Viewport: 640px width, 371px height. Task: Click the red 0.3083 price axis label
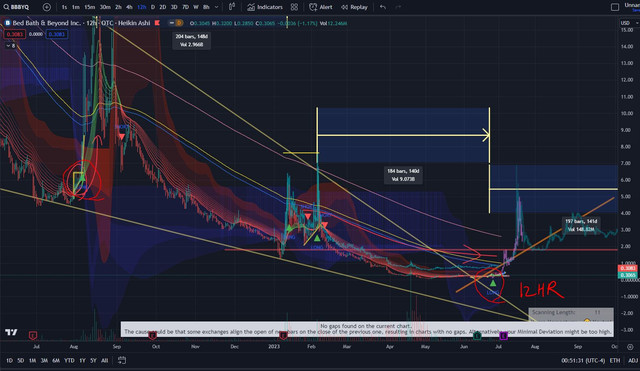pos(627,268)
